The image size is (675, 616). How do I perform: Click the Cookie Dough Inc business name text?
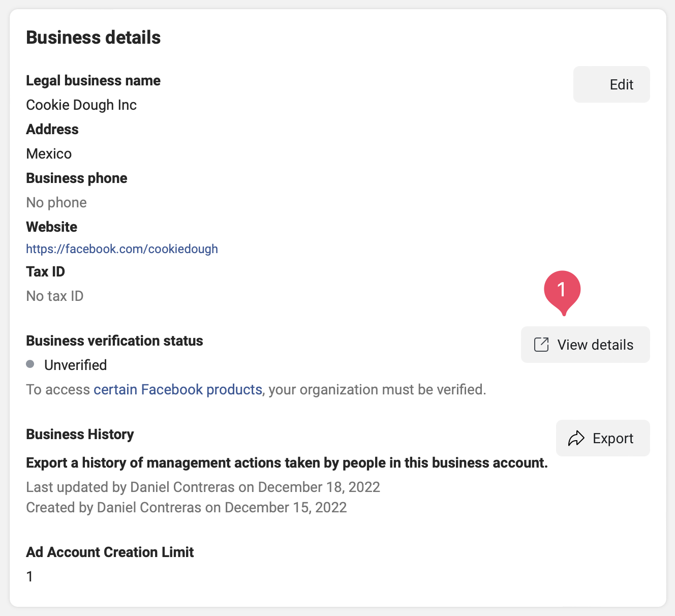pos(81,105)
